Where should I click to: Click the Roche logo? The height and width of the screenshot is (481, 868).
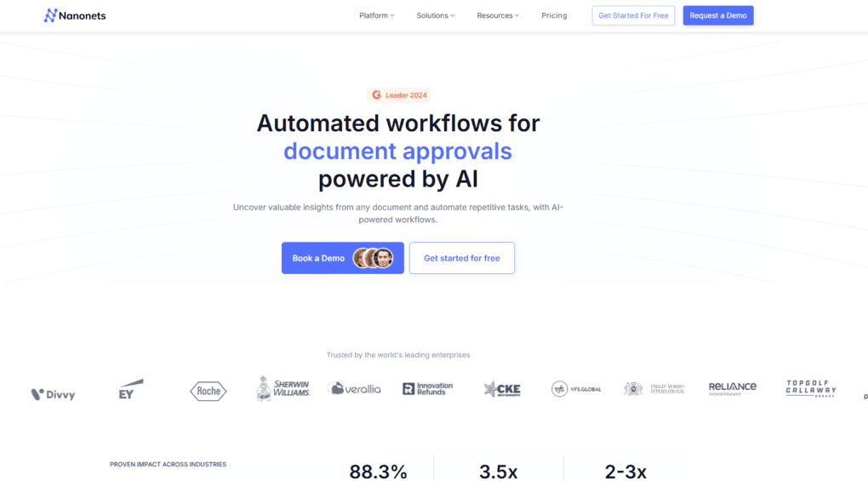coord(208,392)
